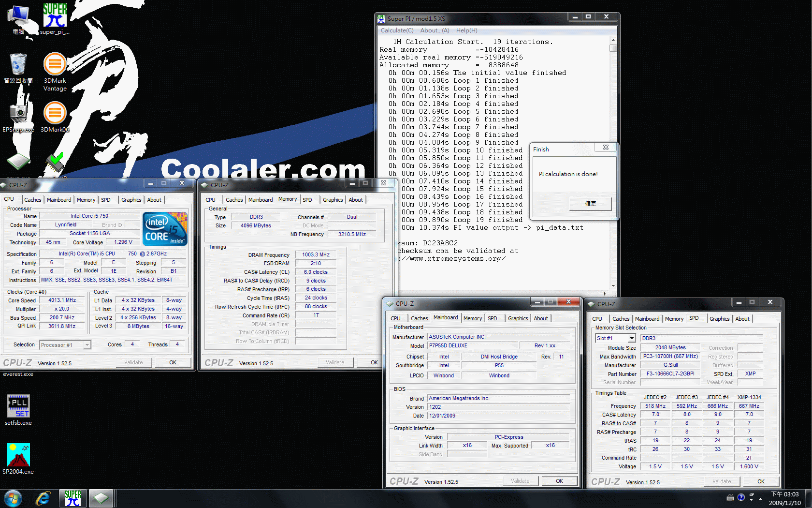Click Core Voltage value 1.296 V

click(x=123, y=242)
